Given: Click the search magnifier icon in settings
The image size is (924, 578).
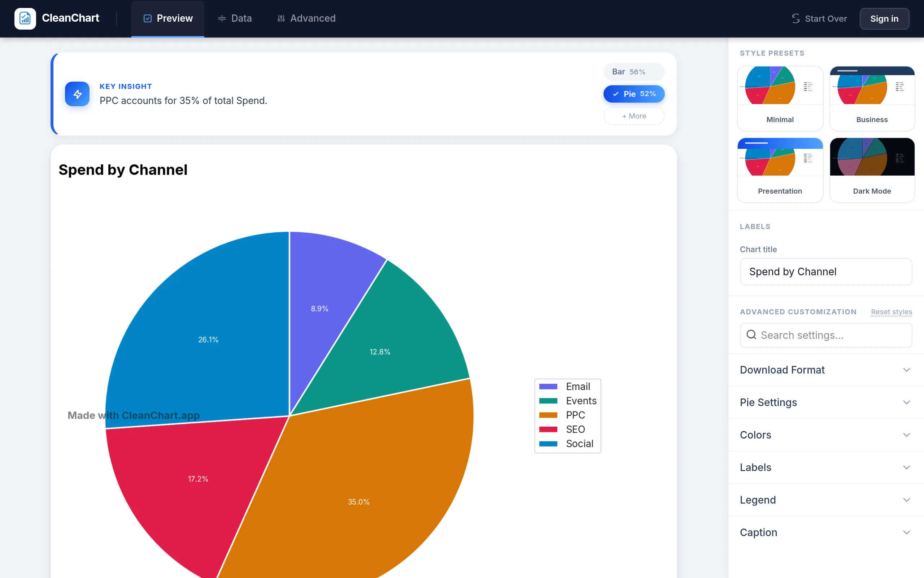Looking at the screenshot, I should pos(751,335).
